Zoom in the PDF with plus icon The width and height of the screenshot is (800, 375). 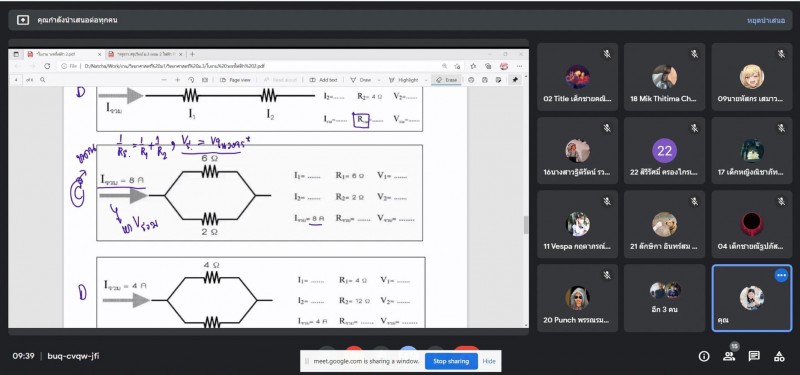click(178, 80)
